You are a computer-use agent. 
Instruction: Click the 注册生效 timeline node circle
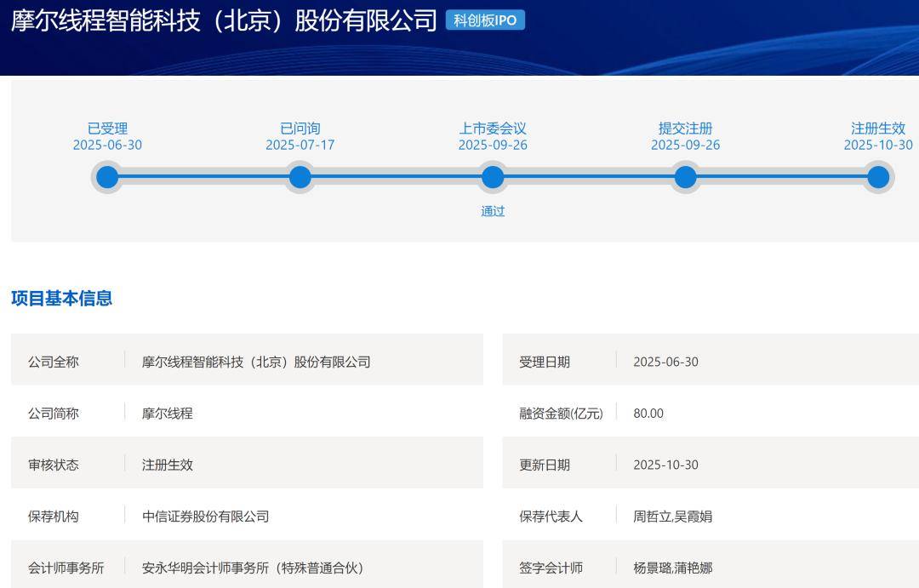(x=878, y=178)
